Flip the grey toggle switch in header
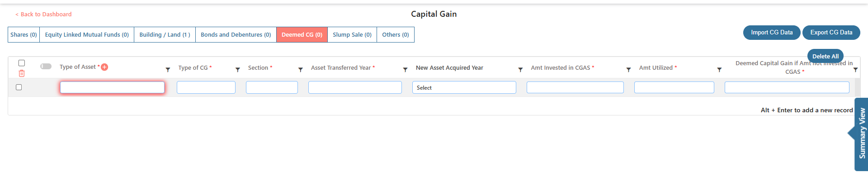 point(46,66)
